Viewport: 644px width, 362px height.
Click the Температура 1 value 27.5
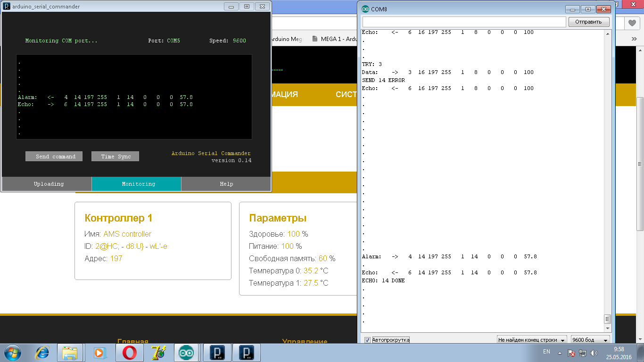pos(311,283)
